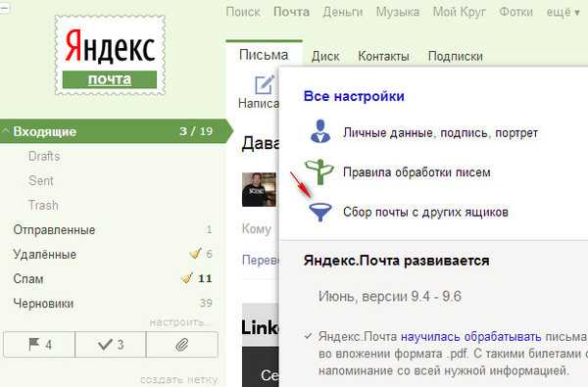Click the Яндекс почта logo
588x387 pixels.
pyautogui.click(x=110, y=55)
